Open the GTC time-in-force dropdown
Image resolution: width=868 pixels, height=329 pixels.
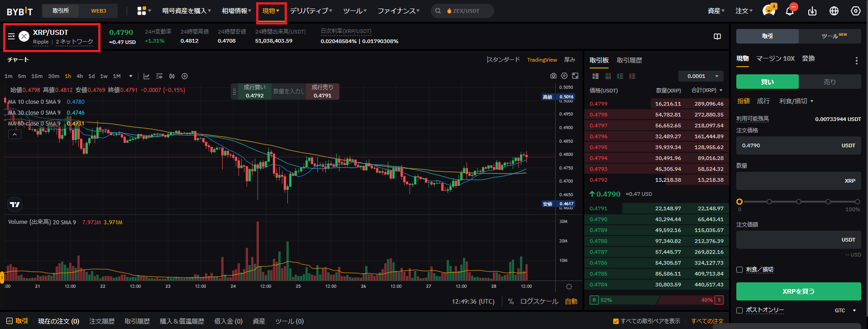845,310
